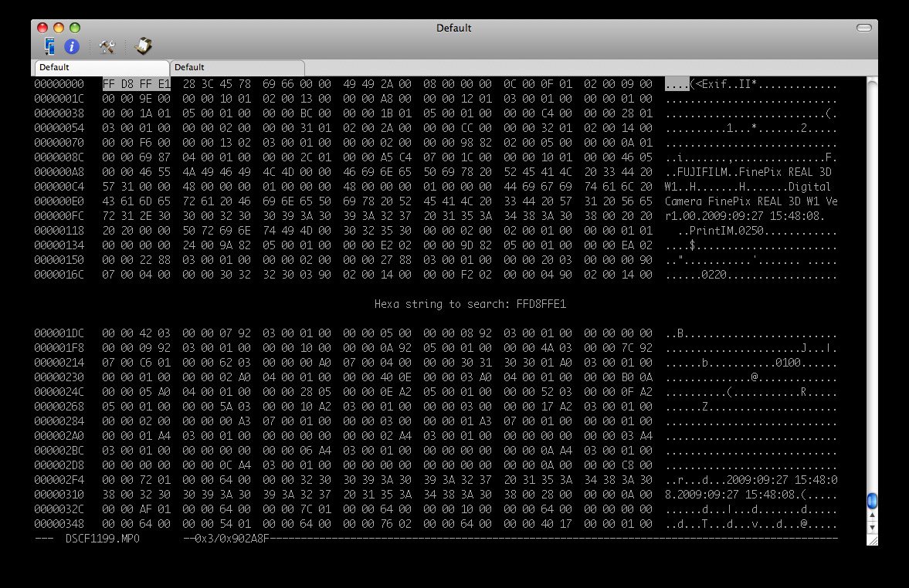The height and width of the screenshot is (588, 909).
Task: Click the offset 000001DC
Action: pos(59,333)
